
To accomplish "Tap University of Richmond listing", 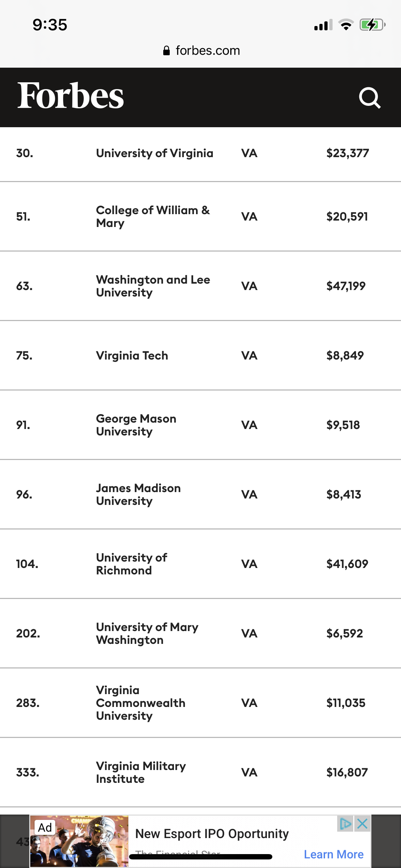I will [132, 564].
